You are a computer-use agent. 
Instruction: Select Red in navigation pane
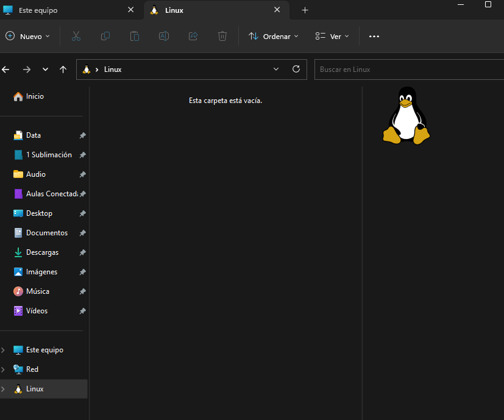[32, 369]
